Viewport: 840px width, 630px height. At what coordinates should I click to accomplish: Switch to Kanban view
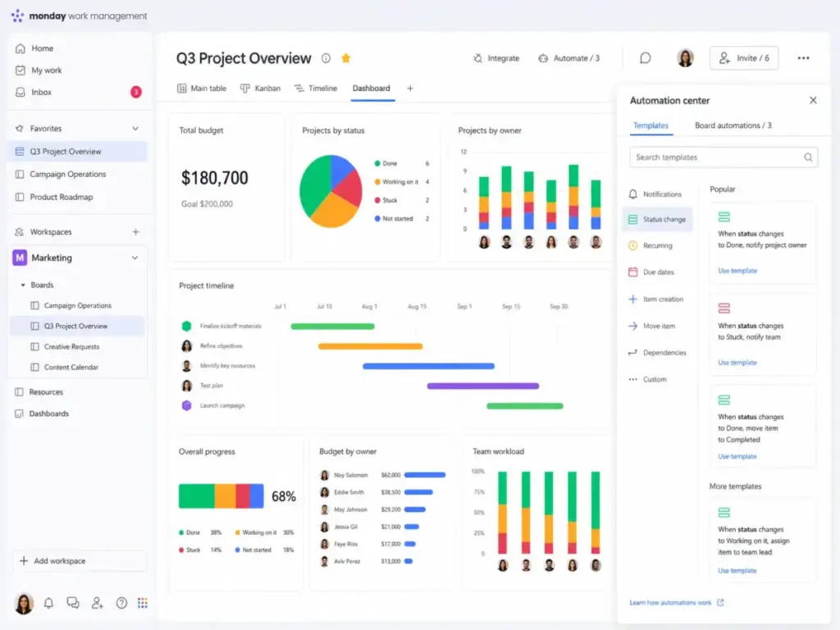click(x=260, y=89)
